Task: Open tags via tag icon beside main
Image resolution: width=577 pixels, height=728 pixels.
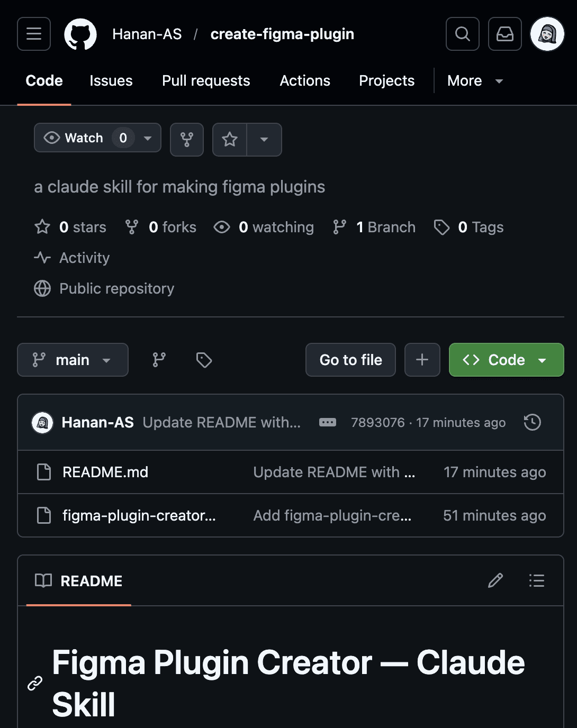Action: coord(204,360)
